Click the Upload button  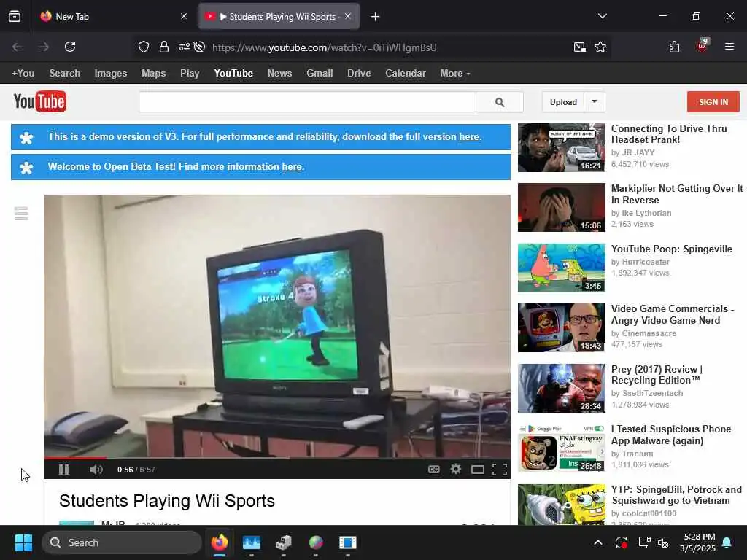563,102
